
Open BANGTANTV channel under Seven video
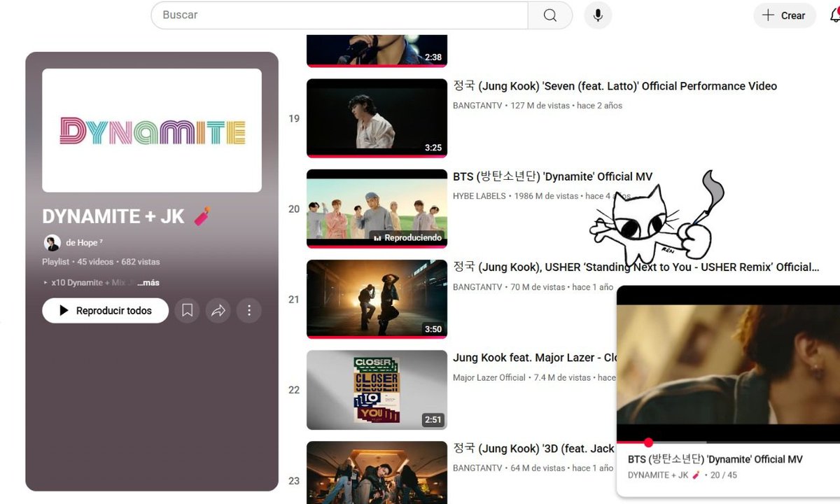pos(477,106)
